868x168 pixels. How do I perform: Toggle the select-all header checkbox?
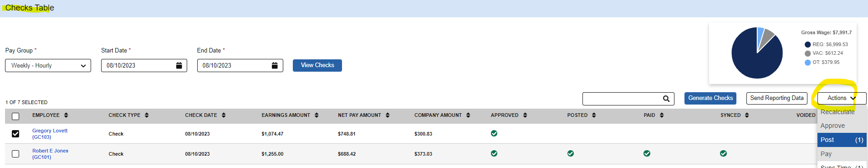click(15, 116)
